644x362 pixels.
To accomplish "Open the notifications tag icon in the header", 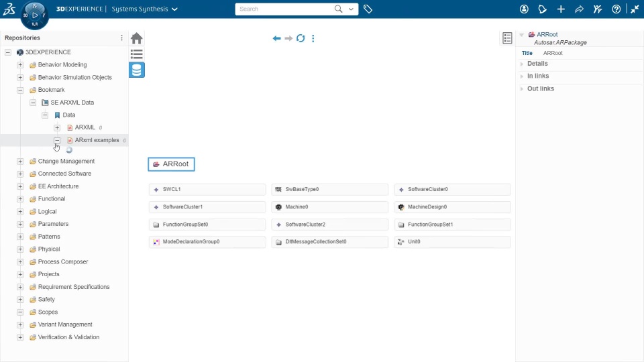I will (x=543, y=9).
